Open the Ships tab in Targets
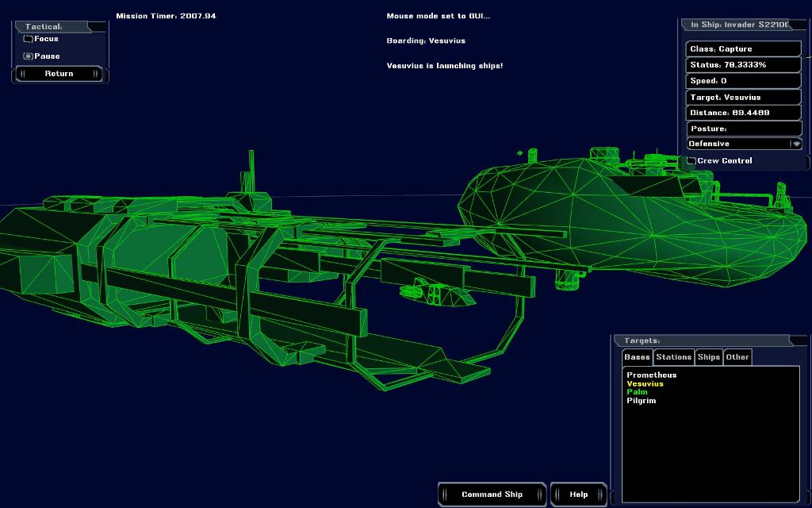The image size is (812, 508). tap(709, 357)
